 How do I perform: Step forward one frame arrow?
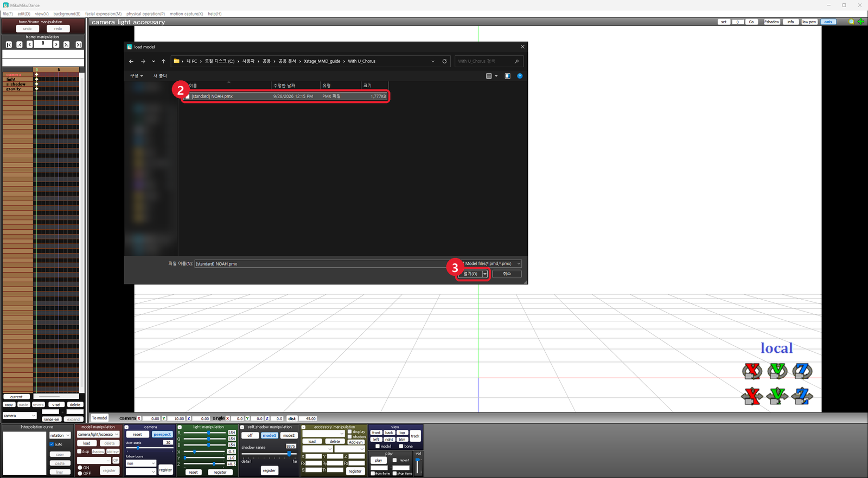pos(56,44)
